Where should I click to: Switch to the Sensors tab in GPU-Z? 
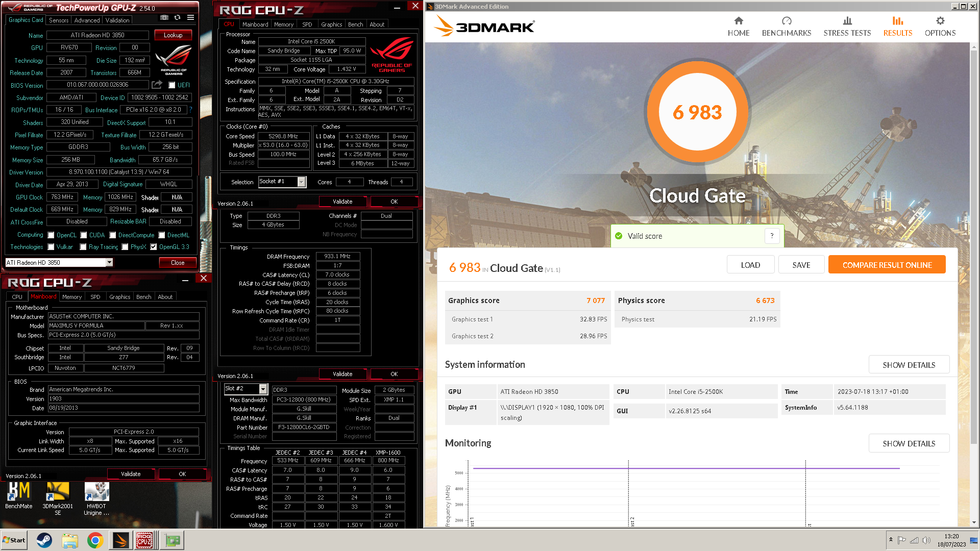coord(59,20)
